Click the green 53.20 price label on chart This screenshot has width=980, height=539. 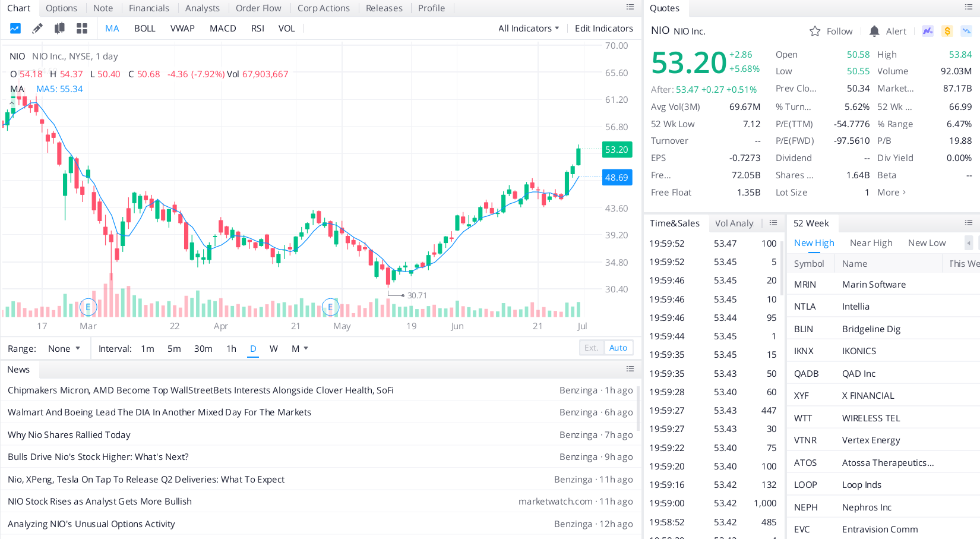[617, 150]
